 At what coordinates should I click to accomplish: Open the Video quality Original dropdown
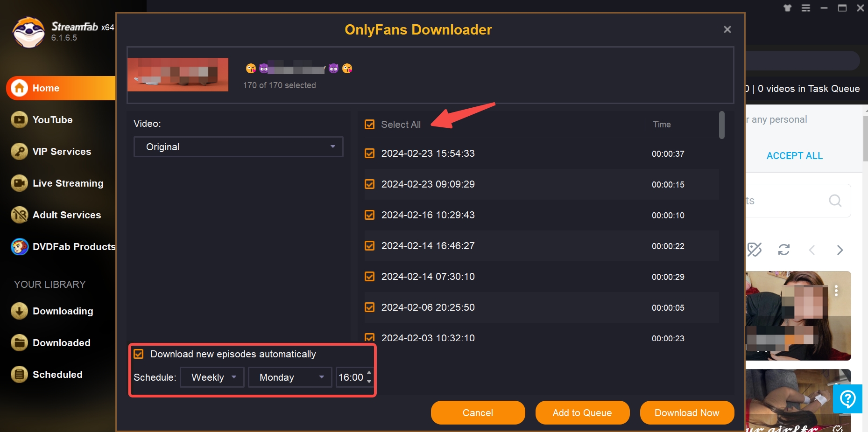238,147
